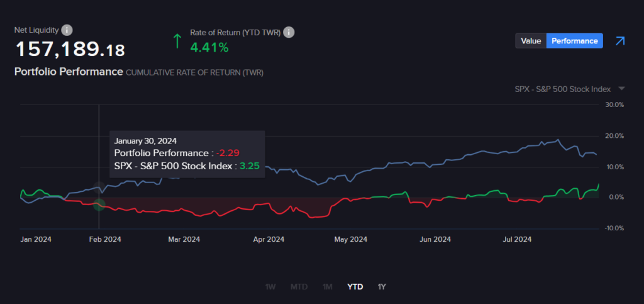Viewport: 644px width, 304px height.
Task: Click the green upward return arrow
Action: click(177, 42)
